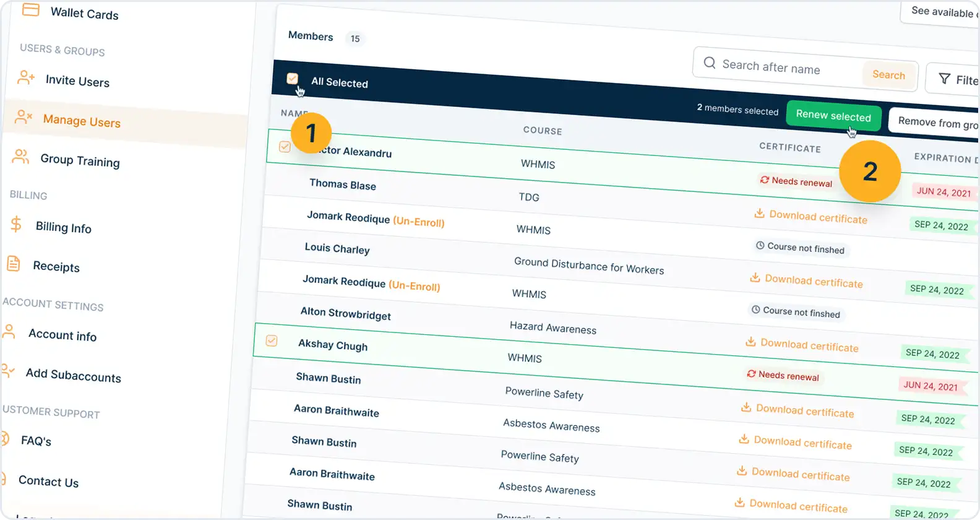The image size is (980, 520).
Task: Click the Account info person icon
Action: pos(9,331)
